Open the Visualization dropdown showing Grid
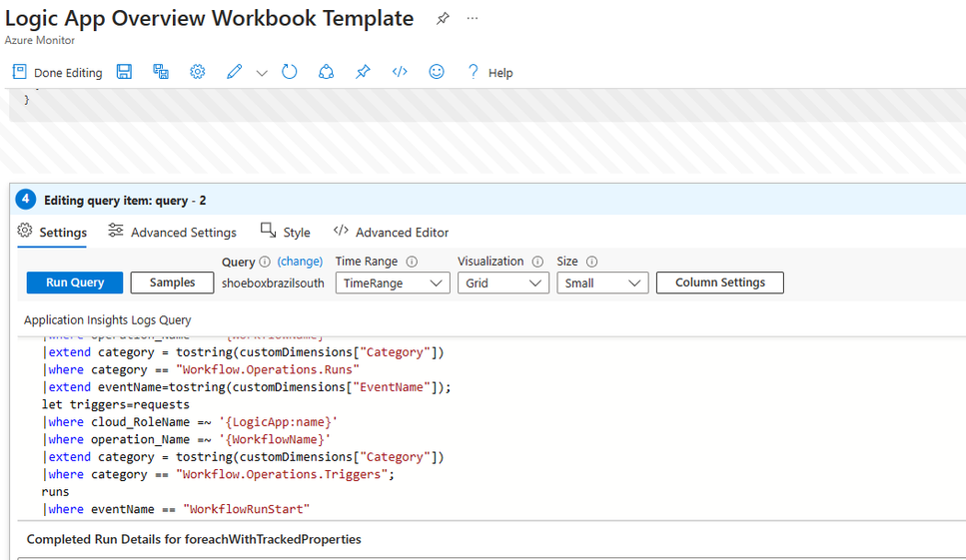The height and width of the screenshot is (560, 966). 502,283
